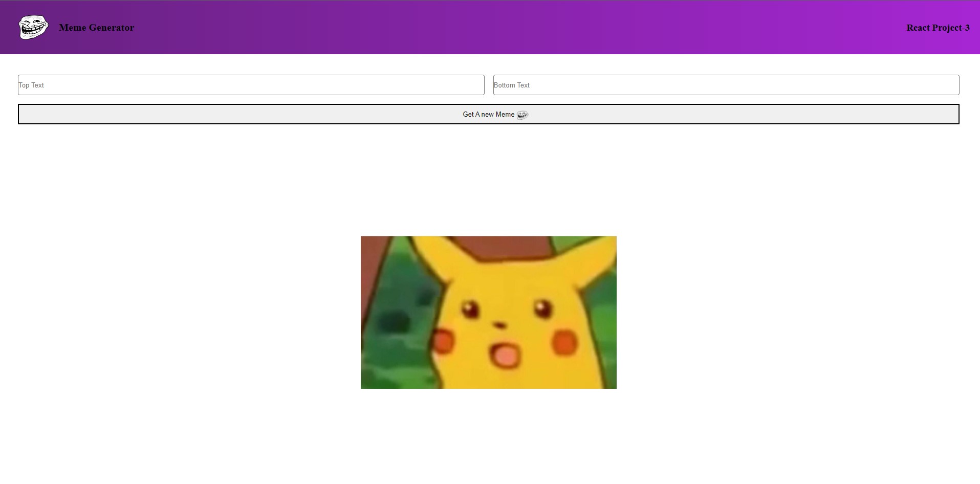
Task: Tap Pikachu's small nose
Action: (500, 325)
